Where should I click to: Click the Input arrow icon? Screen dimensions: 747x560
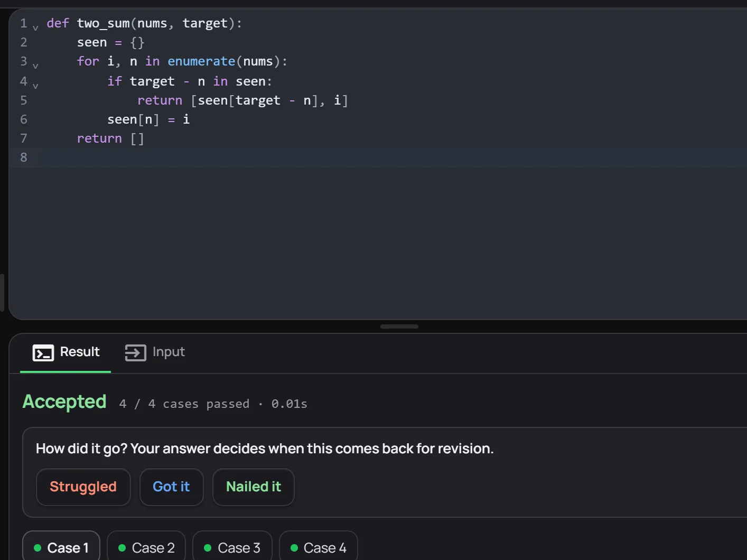coord(135,353)
